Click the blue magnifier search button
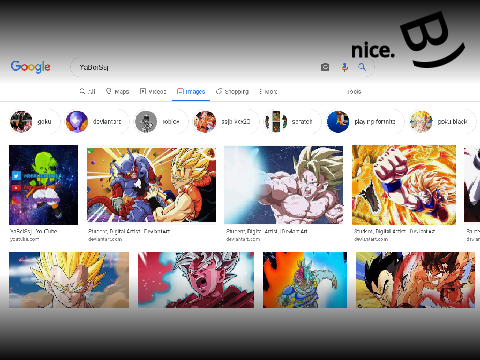Image resolution: width=480 pixels, height=360 pixels. click(362, 67)
